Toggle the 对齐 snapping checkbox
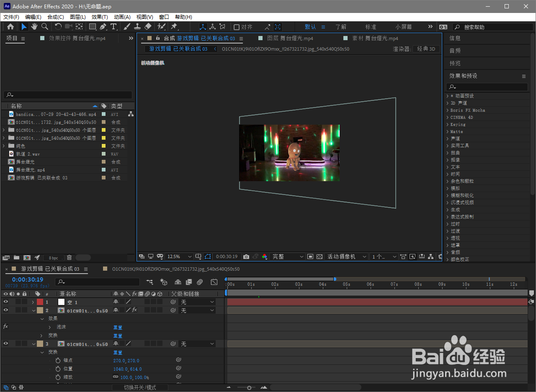This screenshot has width=536, height=392. pos(237,27)
